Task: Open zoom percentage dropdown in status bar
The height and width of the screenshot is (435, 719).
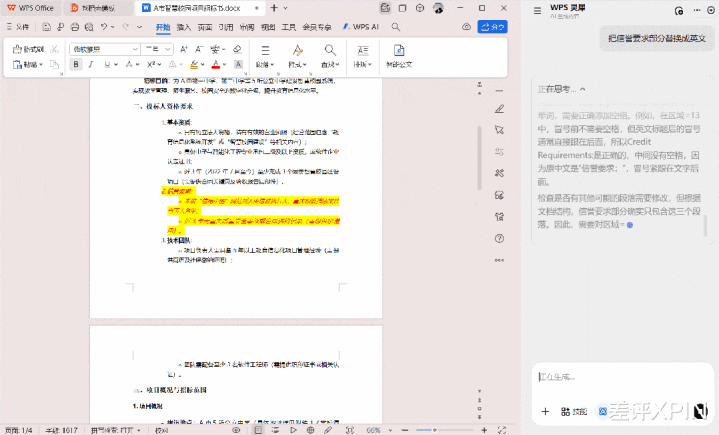Action: point(391,430)
